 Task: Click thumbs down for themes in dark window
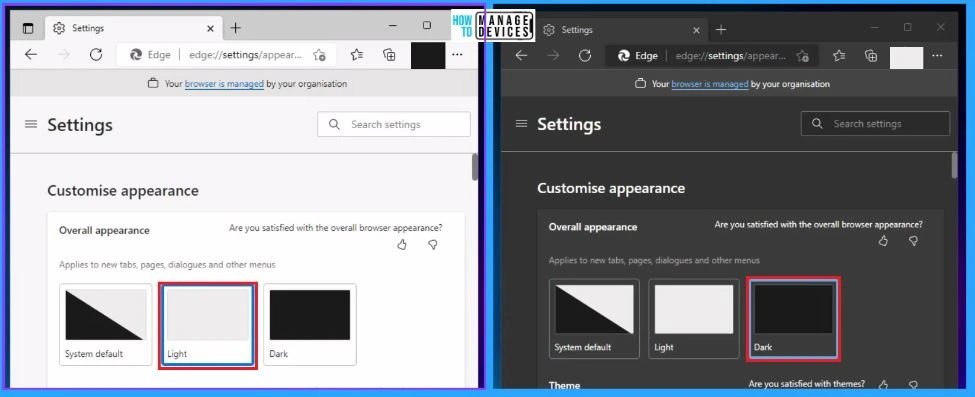(x=913, y=385)
